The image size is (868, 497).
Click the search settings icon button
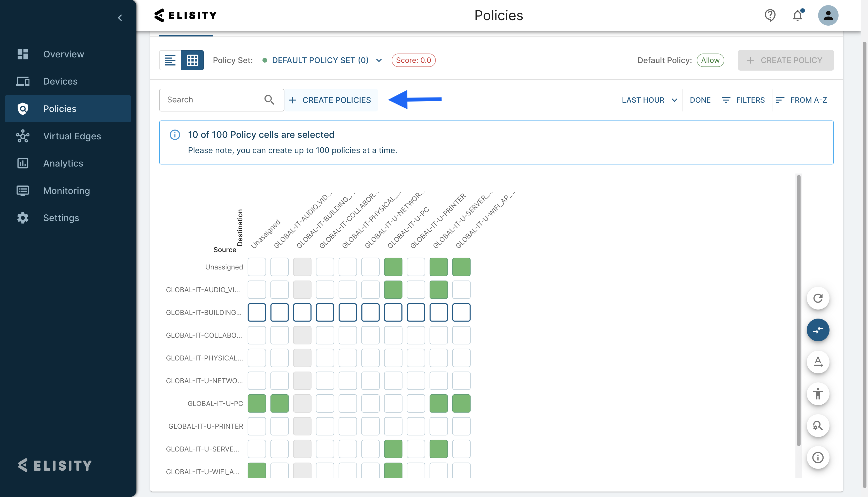pos(818,426)
